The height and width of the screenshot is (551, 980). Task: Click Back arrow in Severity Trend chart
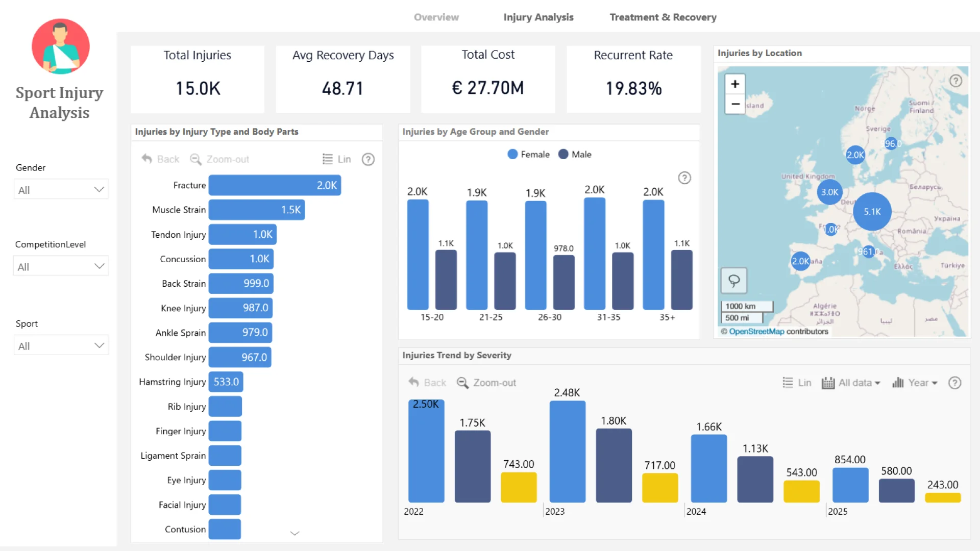pyautogui.click(x=427, y=383)
